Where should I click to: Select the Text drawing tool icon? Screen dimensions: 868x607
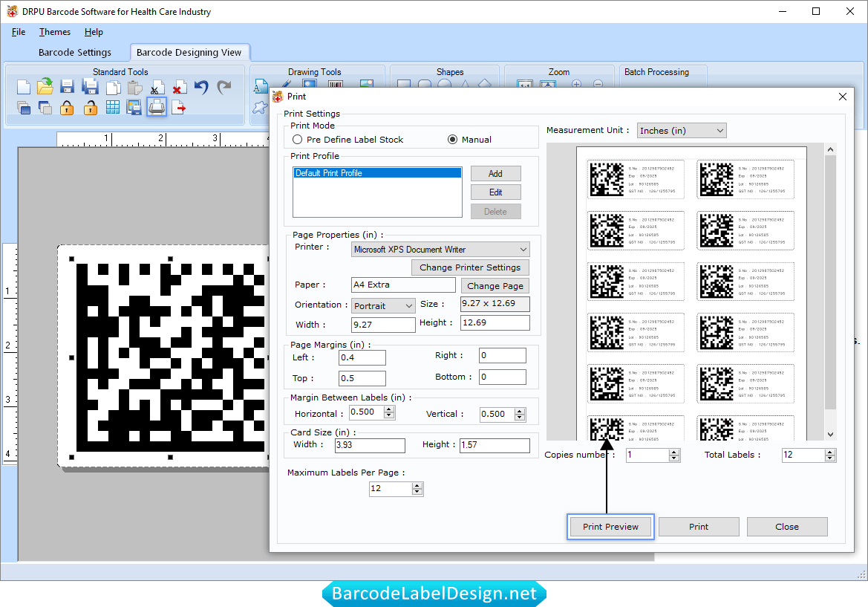[260, 86]
